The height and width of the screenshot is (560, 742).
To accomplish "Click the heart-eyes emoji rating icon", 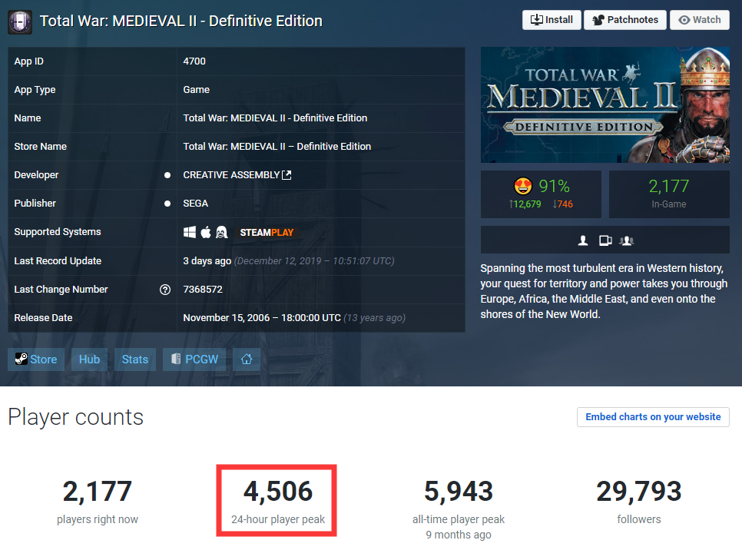I will coord(522,186).
